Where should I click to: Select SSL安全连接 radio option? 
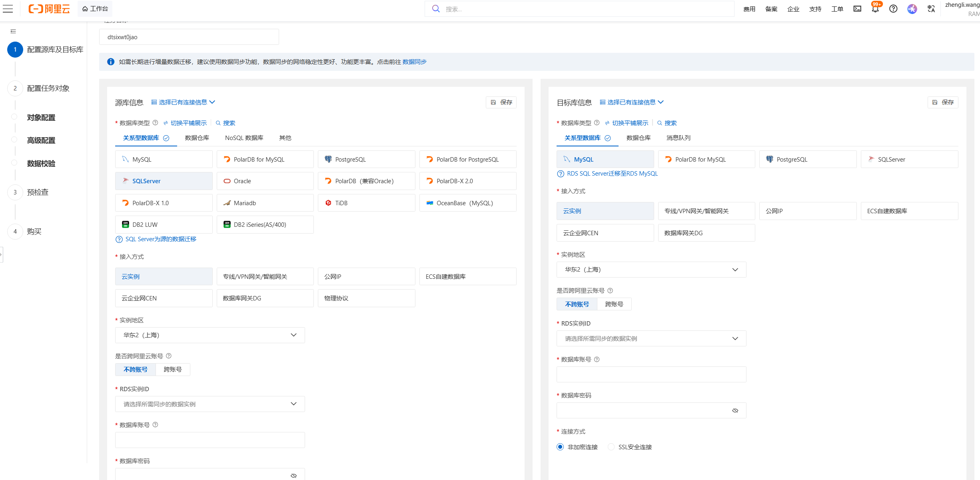pyautogui.click(x=611, y=447)
